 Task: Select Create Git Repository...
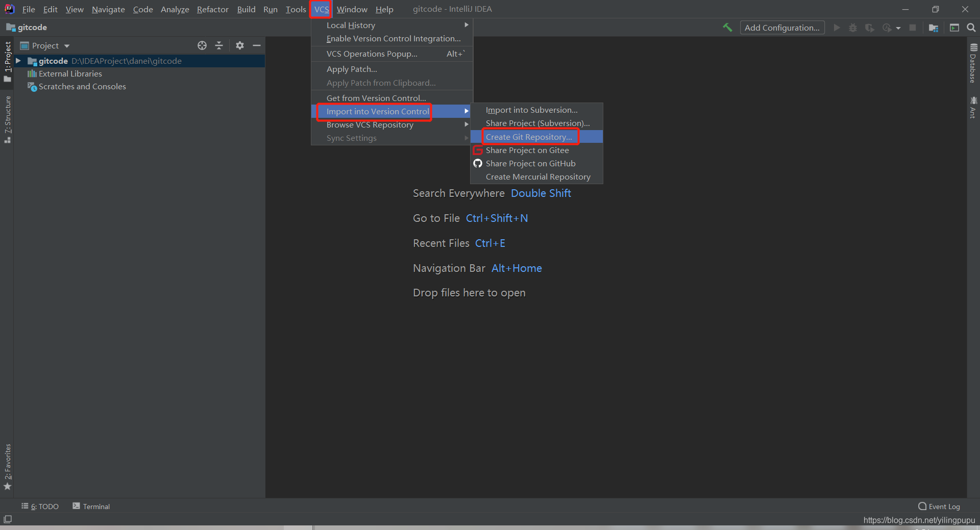point(536,137)
